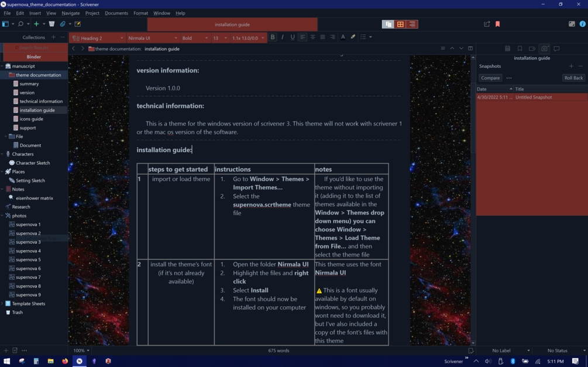This screenshot has height=367, width=588.
Task: Open the Bold font weight dropdown
Action: pos(195,38)
